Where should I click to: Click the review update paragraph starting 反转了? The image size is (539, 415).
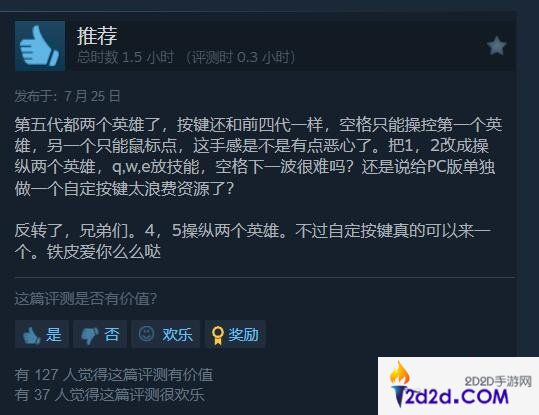(x=253, y=241)
